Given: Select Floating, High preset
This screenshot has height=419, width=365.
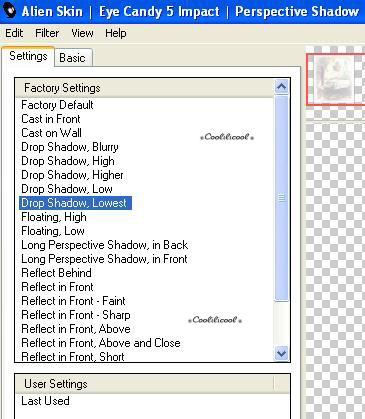Looking at the screenshot, I should coord(54,217).
